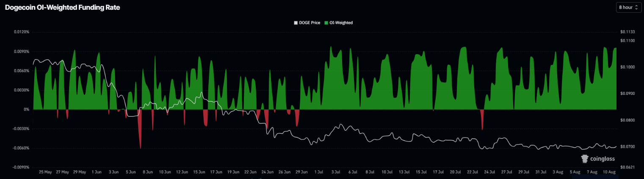644x179 pixels.
Task: Click the 10 Jul date label
Action: tap(387, 172)
